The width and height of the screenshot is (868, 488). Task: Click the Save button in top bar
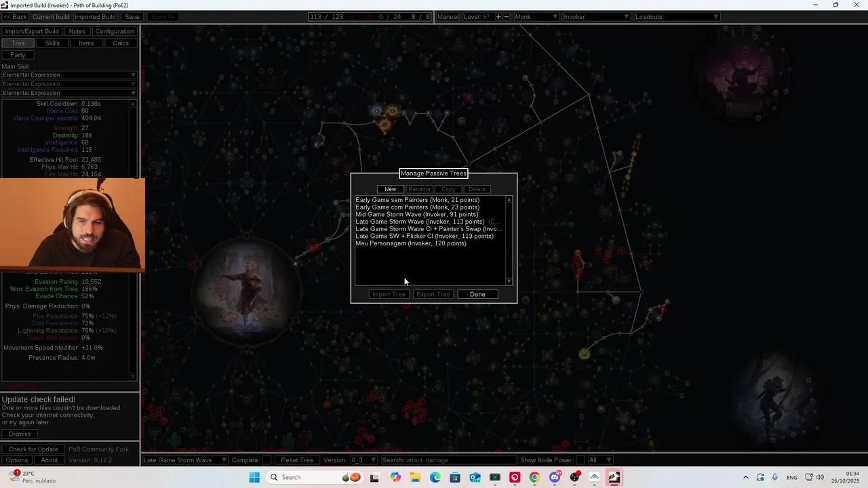132,17
